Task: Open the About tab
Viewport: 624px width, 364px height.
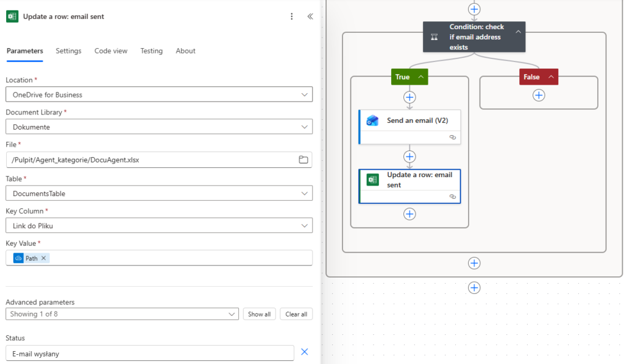Action: pos(185,51)
